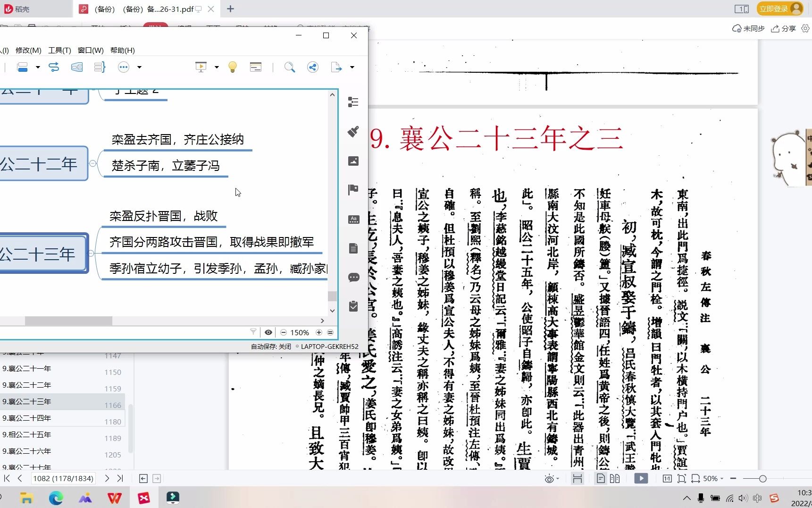Collapse the 襄公二十三年 node toggle

click(x=91, y=254)
